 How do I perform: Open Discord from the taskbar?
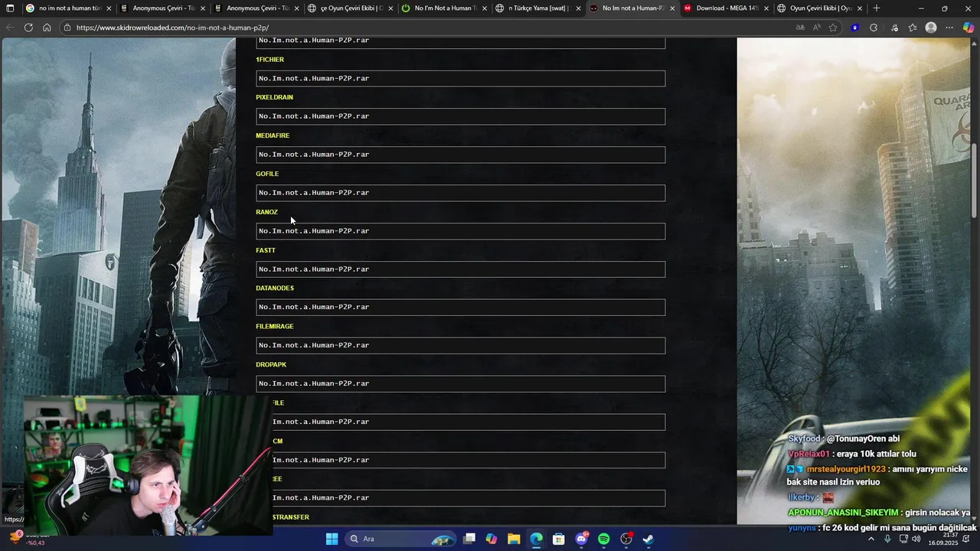581,539
